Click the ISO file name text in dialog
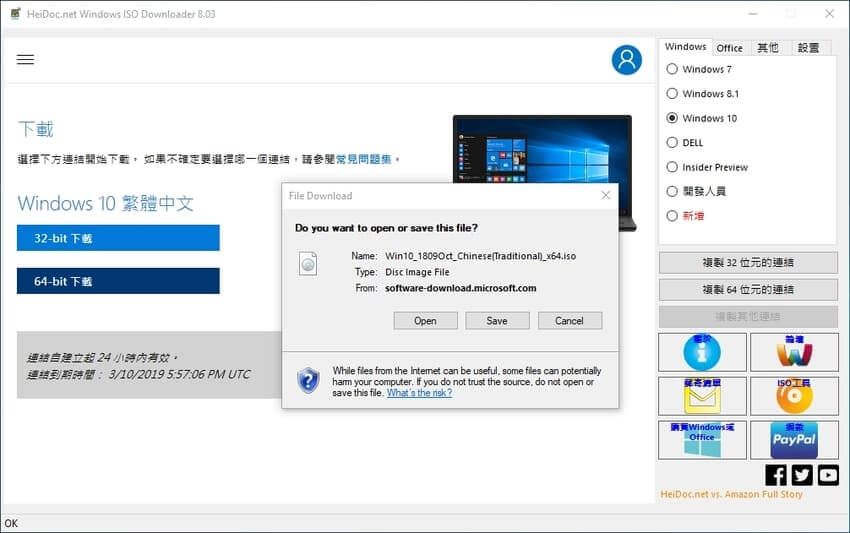 480,256
